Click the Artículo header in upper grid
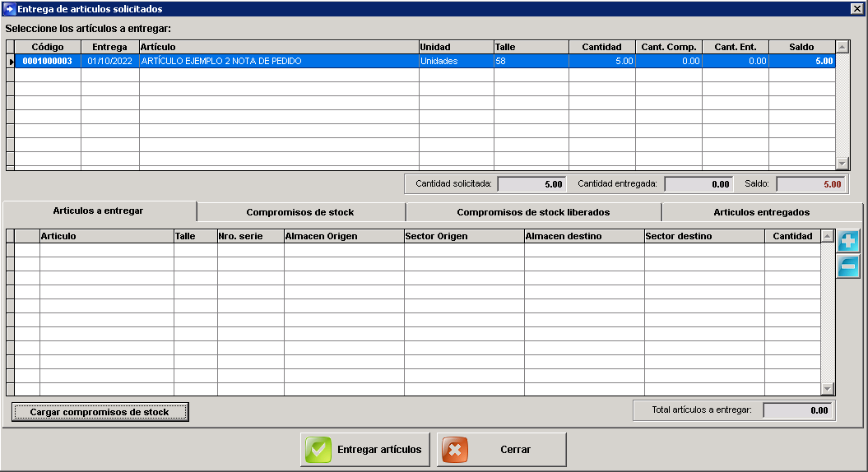 (279, 47)
